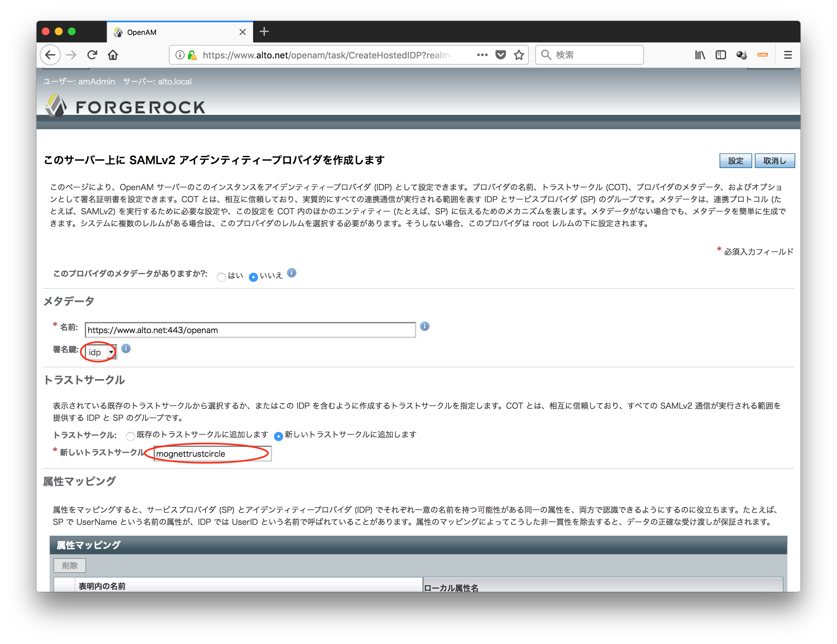Open the page actions ellipsis menu
Viewport: 837px width, 644px height.
(482, 55)
